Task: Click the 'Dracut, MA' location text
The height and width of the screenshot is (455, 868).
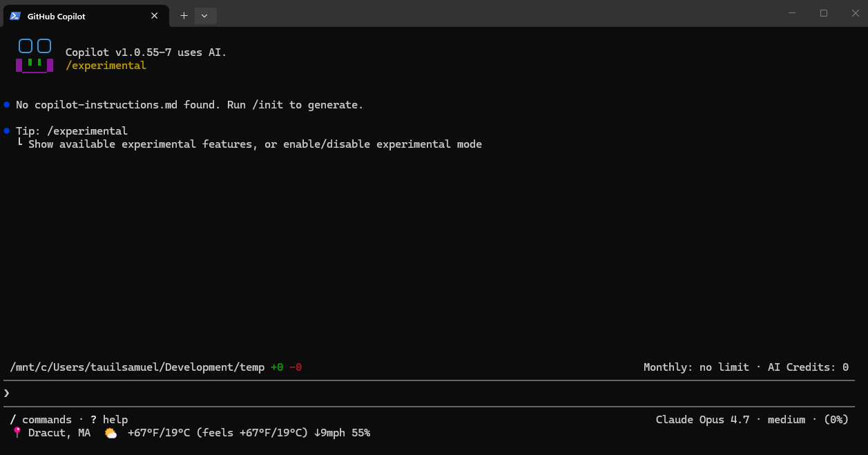Action: point(59,433)
